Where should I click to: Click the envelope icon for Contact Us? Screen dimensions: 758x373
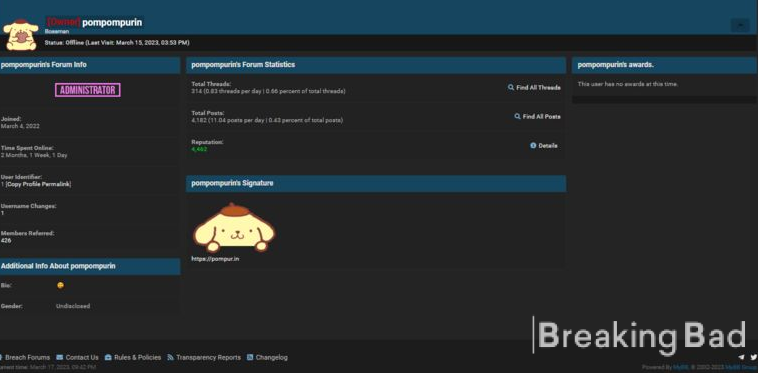click(x=59, y=358)
